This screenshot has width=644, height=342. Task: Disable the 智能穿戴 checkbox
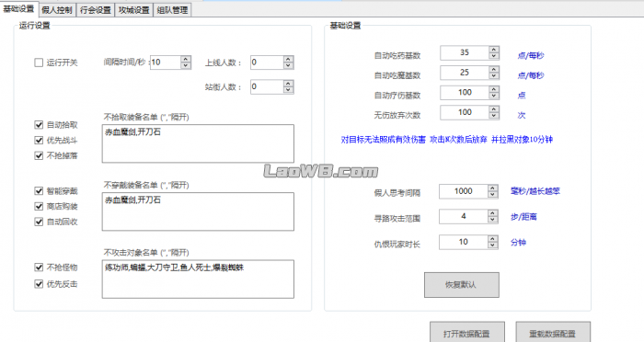pyautogui.click(x=39, y=191)
